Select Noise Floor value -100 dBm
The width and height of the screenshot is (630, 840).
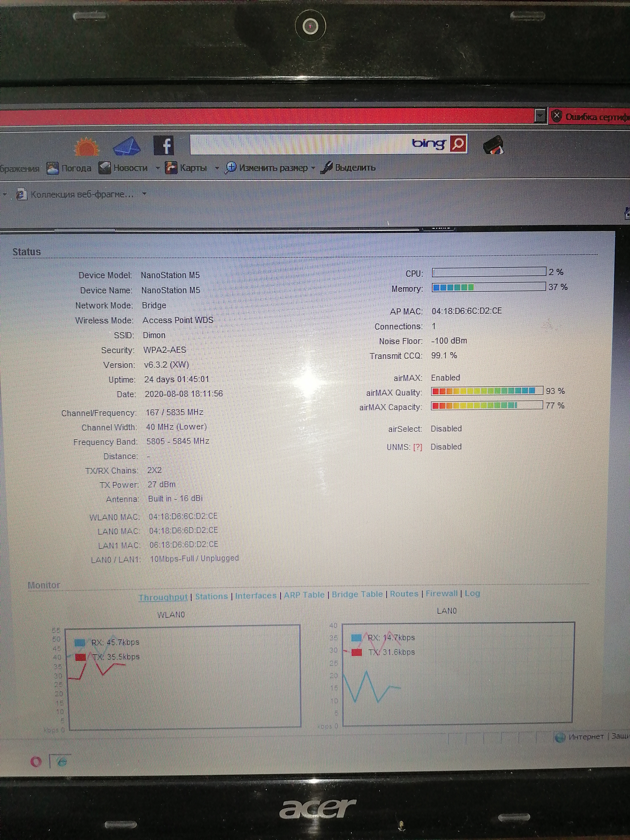click(449, 341)
